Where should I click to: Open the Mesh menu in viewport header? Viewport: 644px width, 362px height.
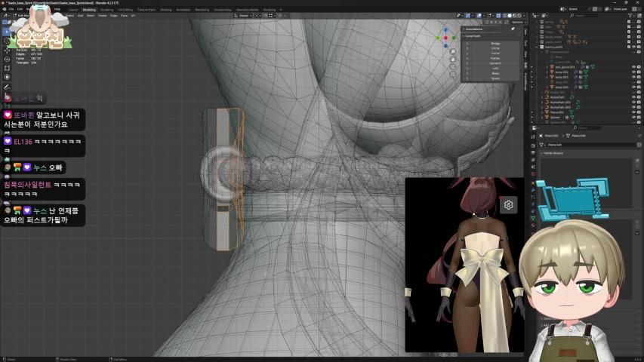coord(91,16)
